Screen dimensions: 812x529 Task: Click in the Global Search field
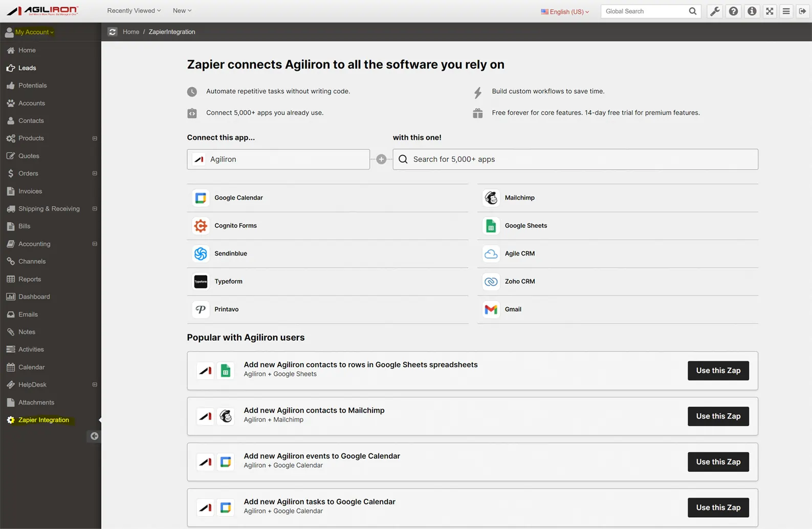(645, 11)
